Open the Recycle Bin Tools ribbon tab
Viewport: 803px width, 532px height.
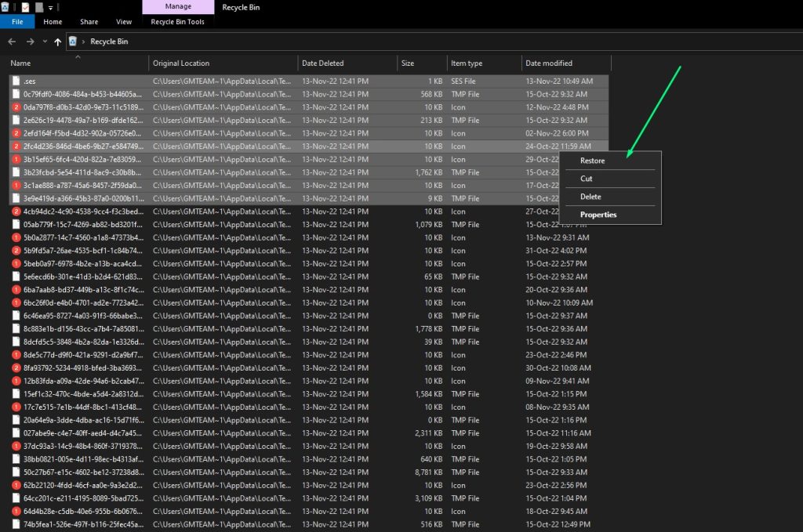click(x=178, y=22)
